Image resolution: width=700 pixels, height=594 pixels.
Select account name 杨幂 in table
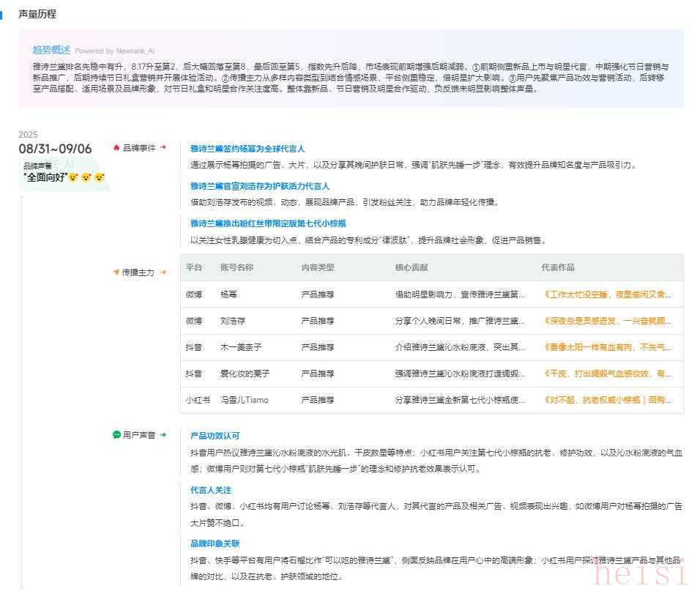pos(228,294)
